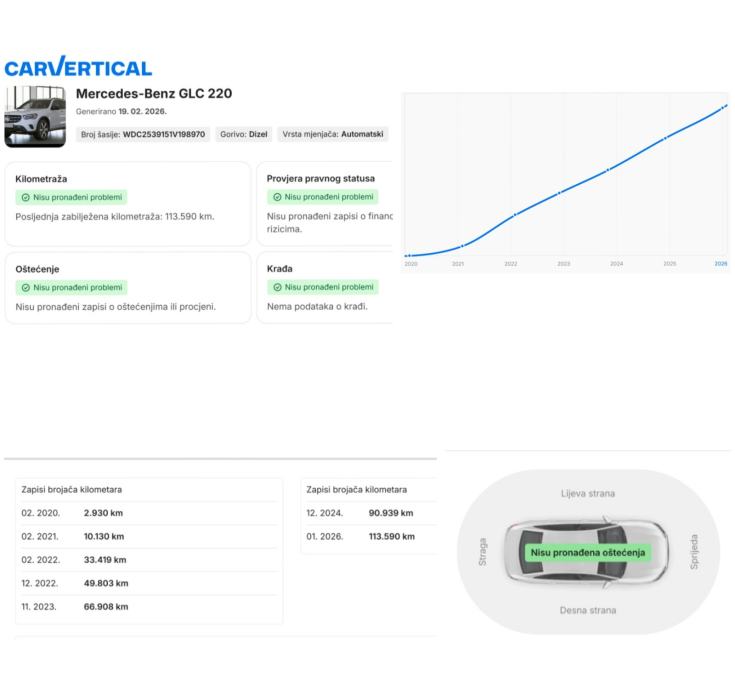The width and height of the screenshot is (735, 690).
Task: Click the carVertical logo
Action: pyautogui.click(x=78, y=67)
